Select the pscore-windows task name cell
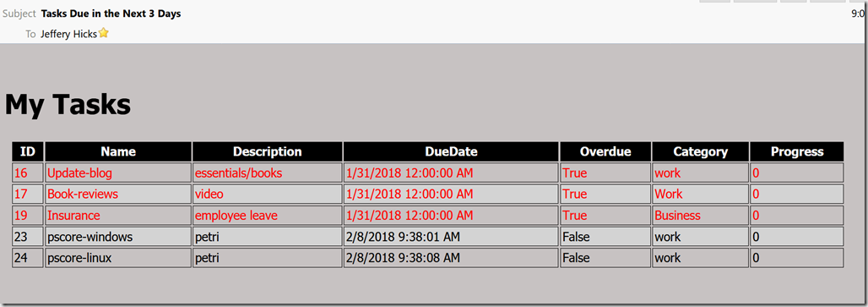The width and height of the screenshot is (868, 307). 118,237
